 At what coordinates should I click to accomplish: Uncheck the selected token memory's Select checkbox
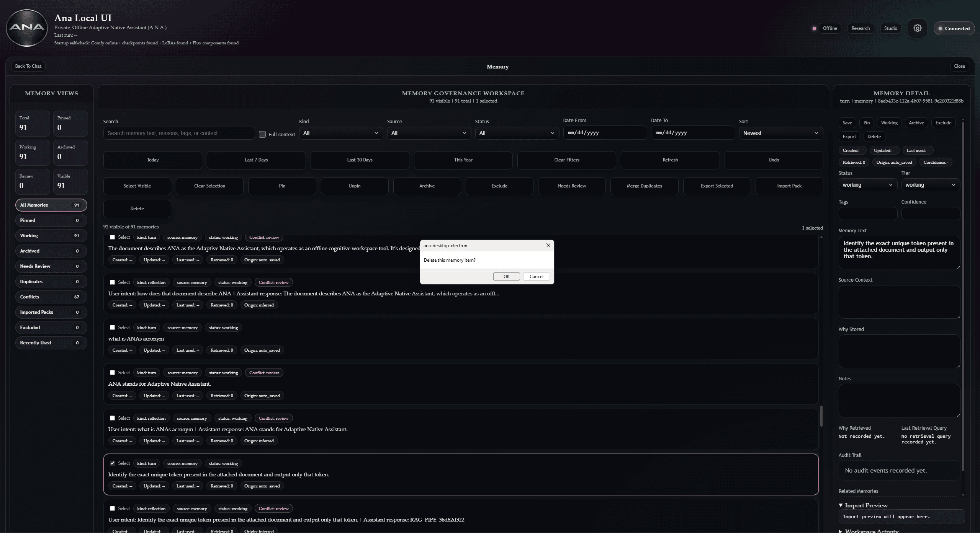tap(112, 463)
